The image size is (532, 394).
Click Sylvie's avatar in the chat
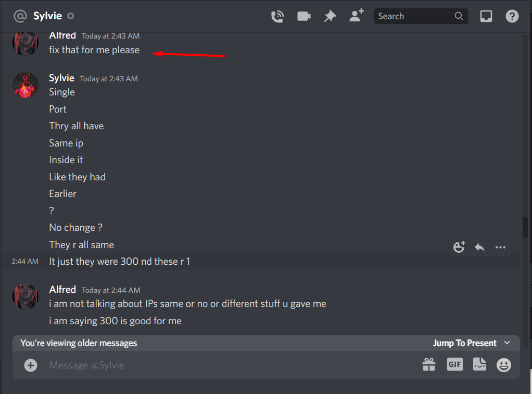26,85
